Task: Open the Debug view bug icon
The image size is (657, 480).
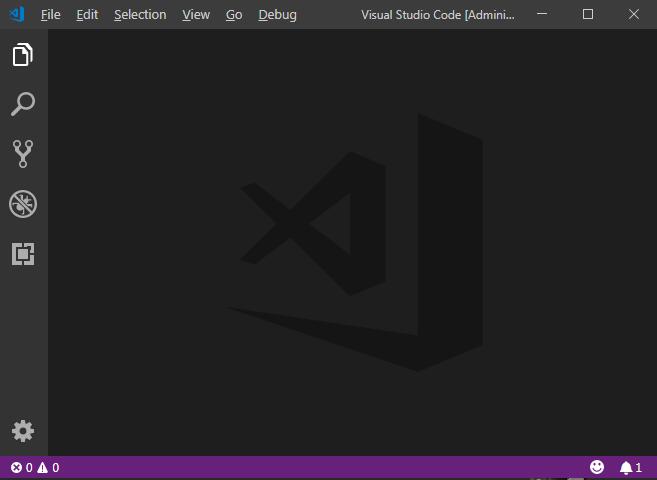Action: click(x=23, y=204)
